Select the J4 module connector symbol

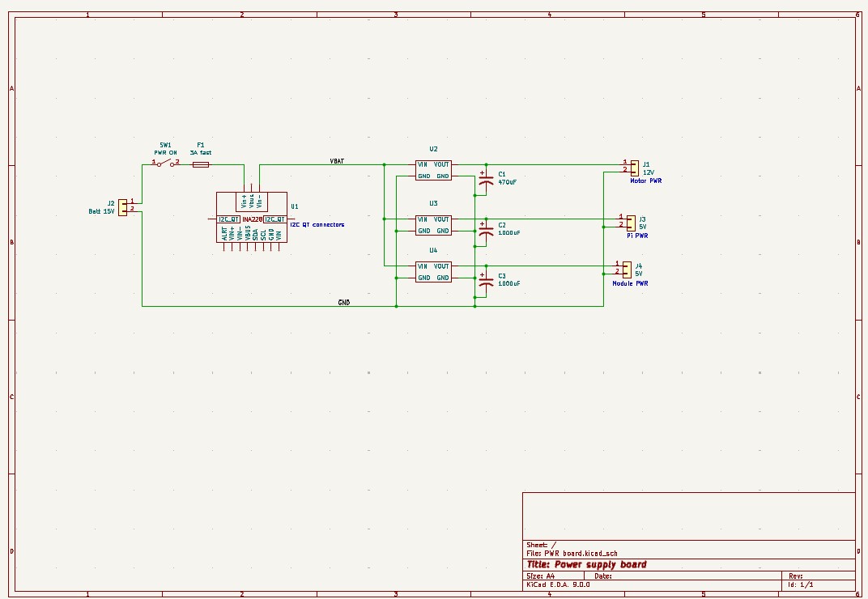[627, 270]
